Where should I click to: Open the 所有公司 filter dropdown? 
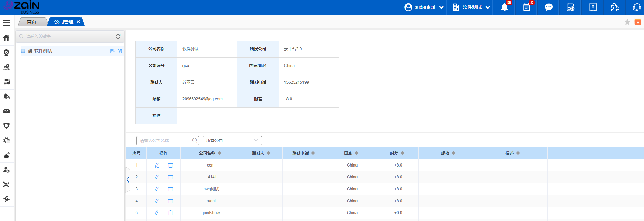[x=232, y=141]
